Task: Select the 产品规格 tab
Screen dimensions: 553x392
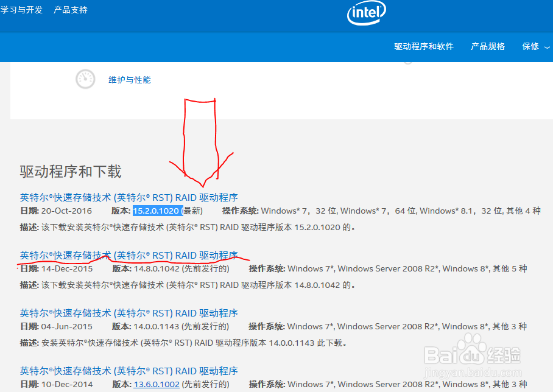Action: (487, 46)
